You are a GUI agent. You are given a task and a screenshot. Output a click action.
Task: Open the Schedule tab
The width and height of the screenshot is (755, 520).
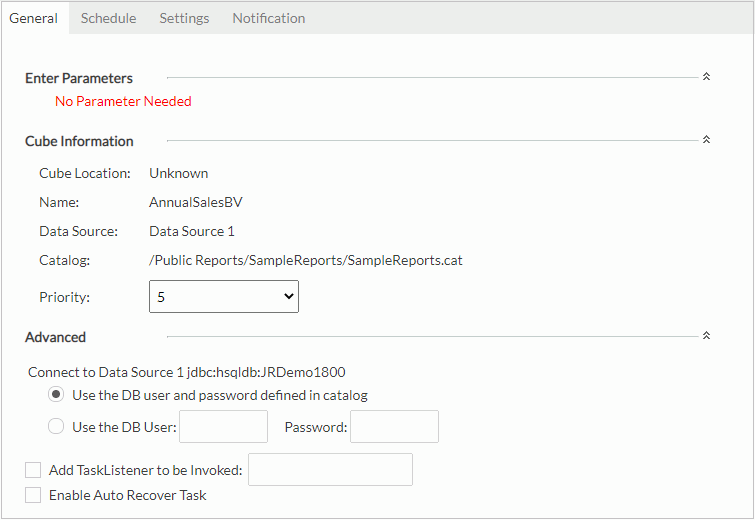coord(108,18)
